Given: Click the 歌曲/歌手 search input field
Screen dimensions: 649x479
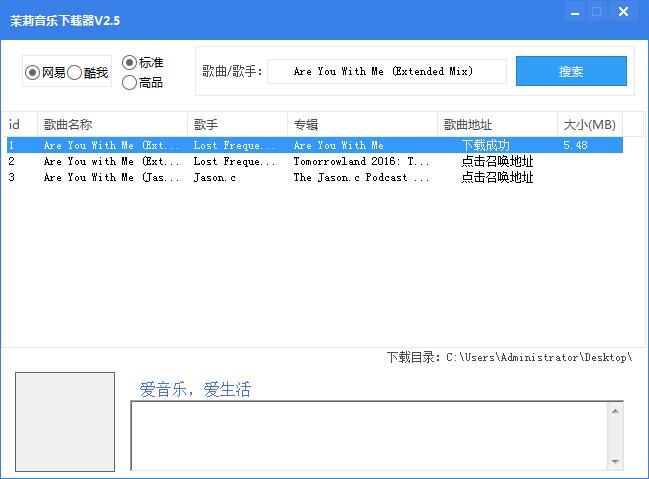Looking at the screenshot, I should (387, 71).
